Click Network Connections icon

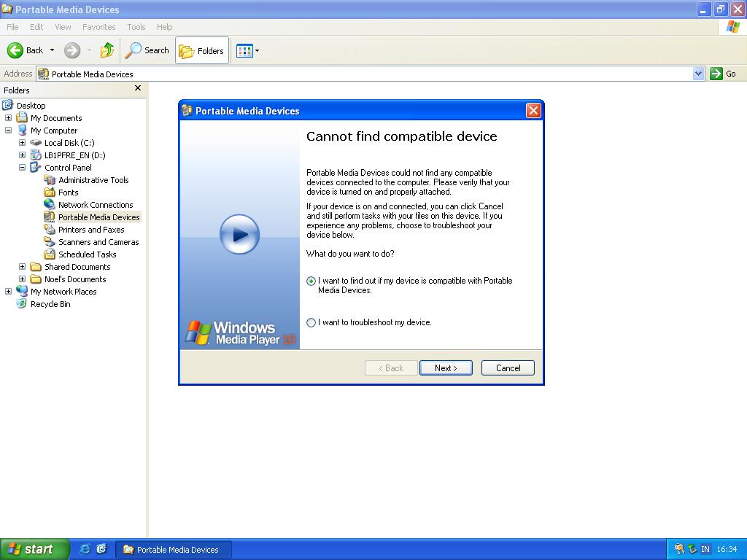[x=50, y=204]
